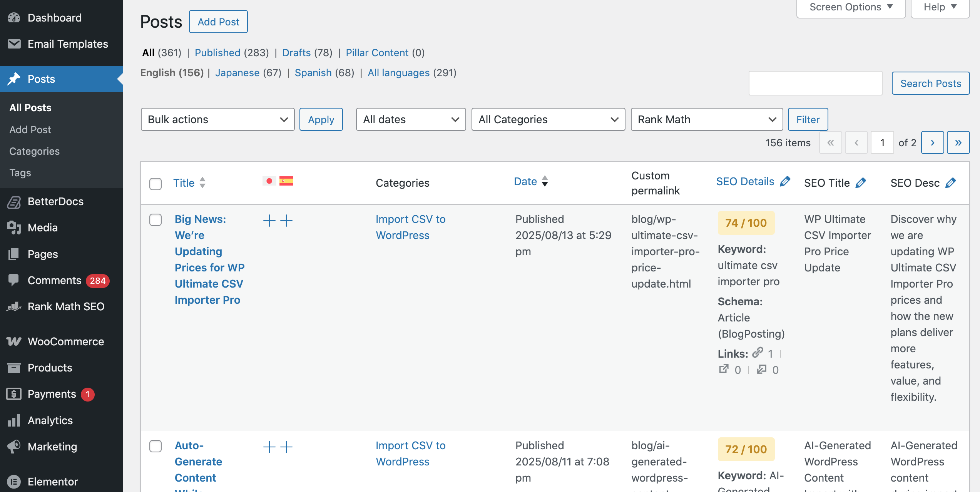Click the Japanese flag column icon

(269, 181)
